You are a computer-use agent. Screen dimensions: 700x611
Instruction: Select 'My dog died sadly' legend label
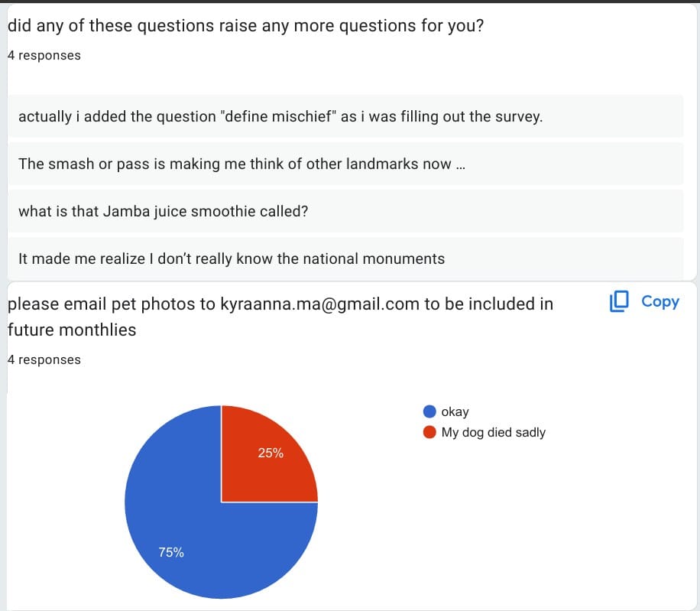tap(493, 432)
